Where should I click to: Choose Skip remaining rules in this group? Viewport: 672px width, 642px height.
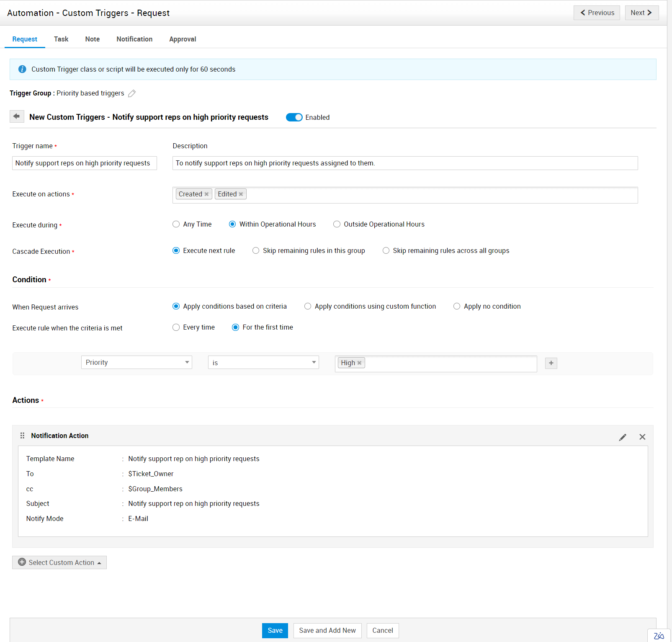pos(256,251)
